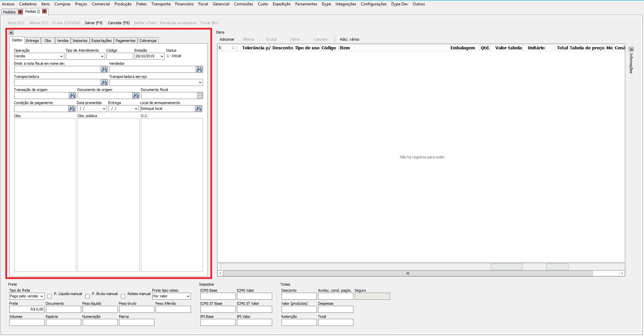Open Local de armazenamento lookup icon
Screen dimensions: 644x336
199,109
